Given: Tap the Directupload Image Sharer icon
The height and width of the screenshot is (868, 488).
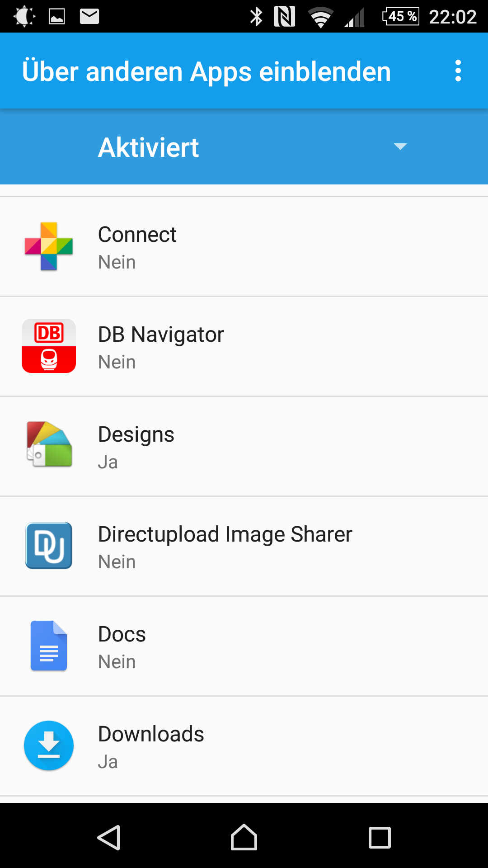Looking at the screenshot, I should [49, 546].
